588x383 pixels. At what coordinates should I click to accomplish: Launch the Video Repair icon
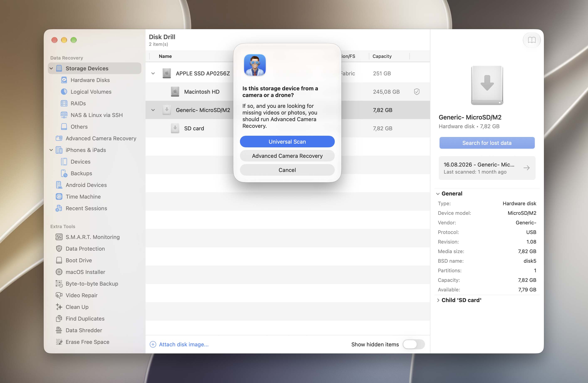click(59, 295)
